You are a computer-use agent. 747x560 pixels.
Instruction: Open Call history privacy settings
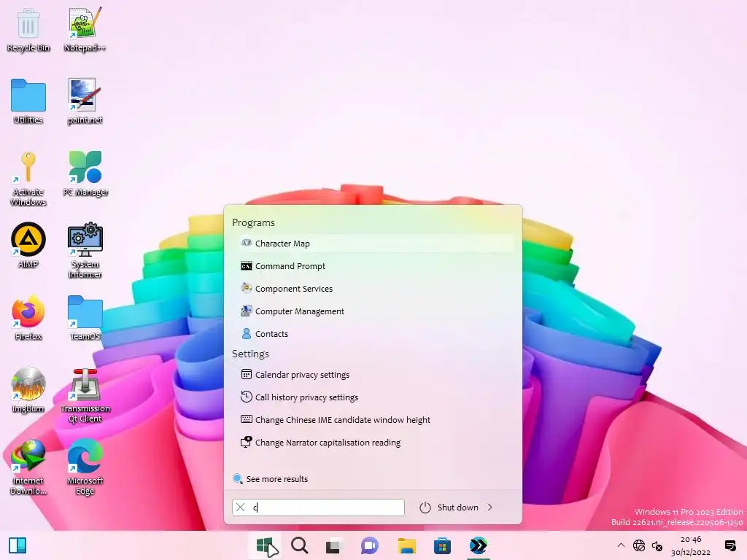376,397
